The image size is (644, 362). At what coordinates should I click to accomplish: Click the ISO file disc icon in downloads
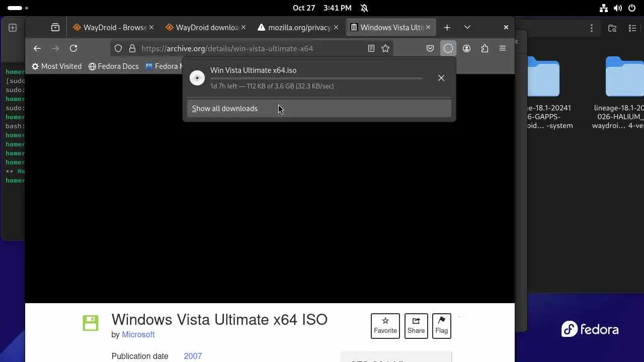[x=197, y=78]
